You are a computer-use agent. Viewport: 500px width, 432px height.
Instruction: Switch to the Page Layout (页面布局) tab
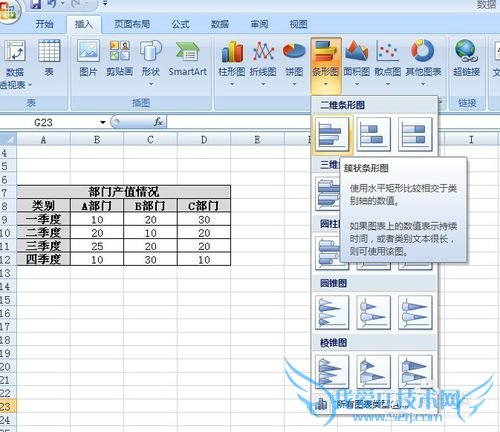point(132,24)
